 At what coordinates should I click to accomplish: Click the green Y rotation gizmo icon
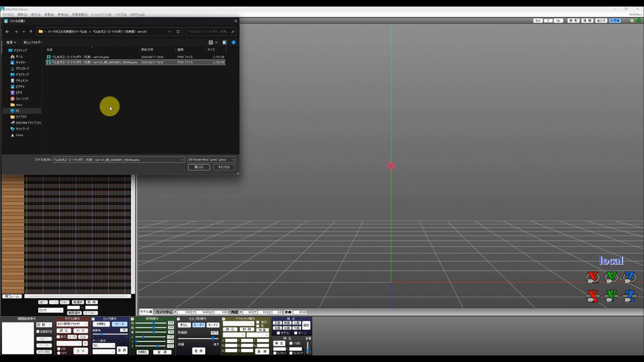[611, 277]
